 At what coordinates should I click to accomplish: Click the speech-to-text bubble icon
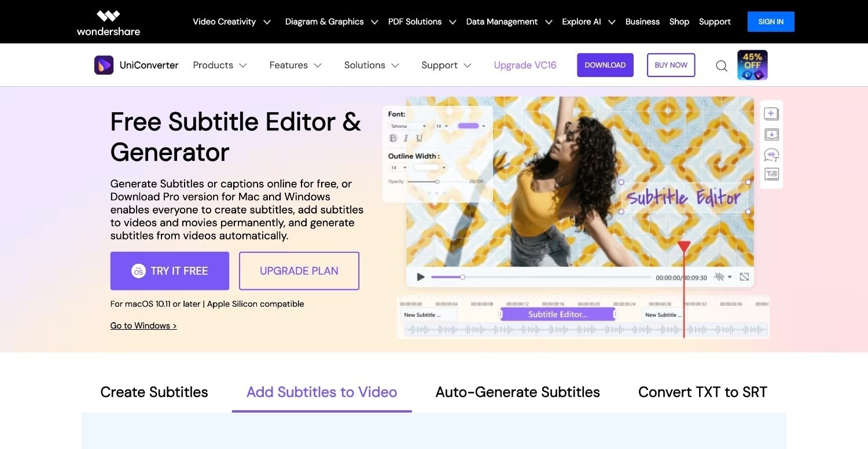click(x=771, y=154)
